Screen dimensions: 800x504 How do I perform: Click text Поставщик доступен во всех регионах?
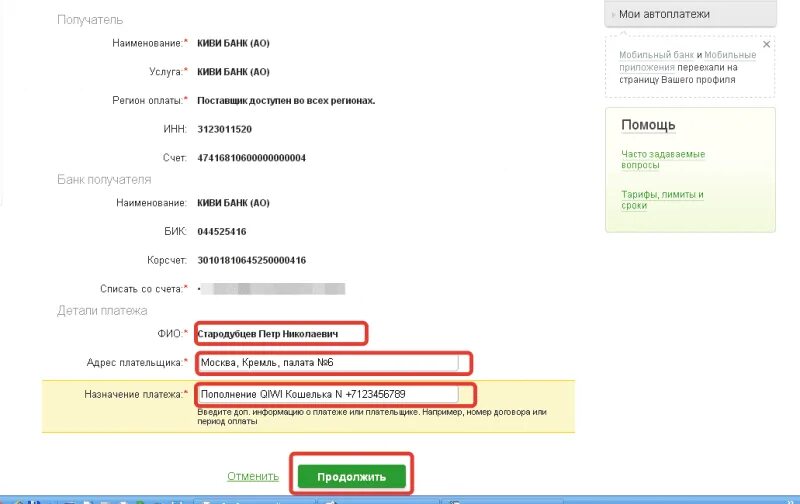(x=286, y=101)
